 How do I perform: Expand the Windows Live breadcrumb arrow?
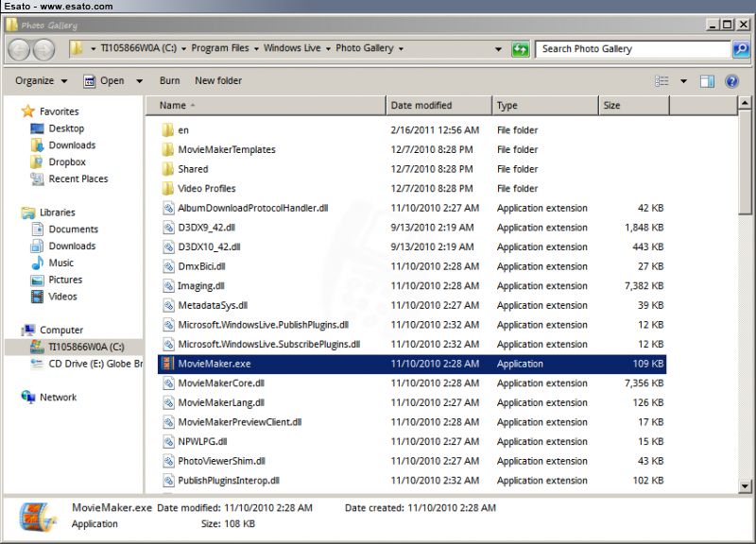click(x=328, y=49)
